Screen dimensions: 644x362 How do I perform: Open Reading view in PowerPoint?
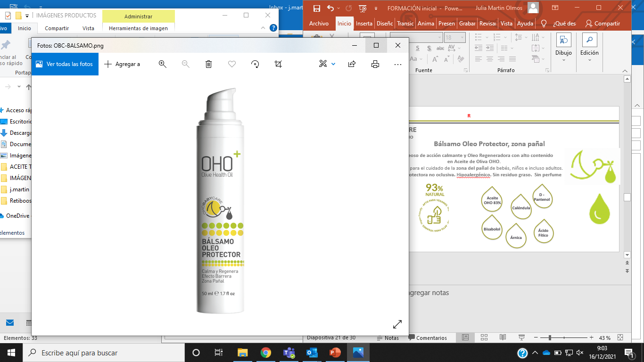click(503, 337)
